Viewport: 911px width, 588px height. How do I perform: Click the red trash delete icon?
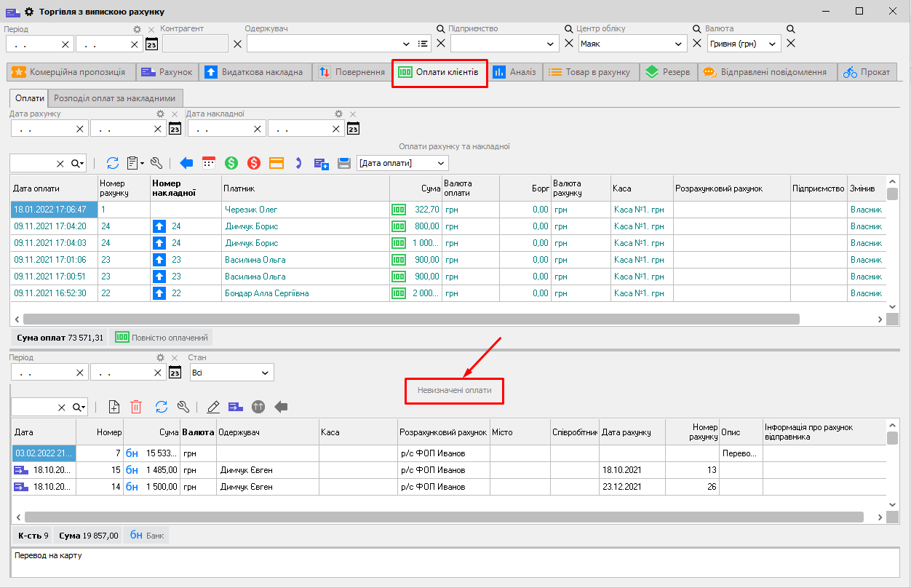point(136,407)
